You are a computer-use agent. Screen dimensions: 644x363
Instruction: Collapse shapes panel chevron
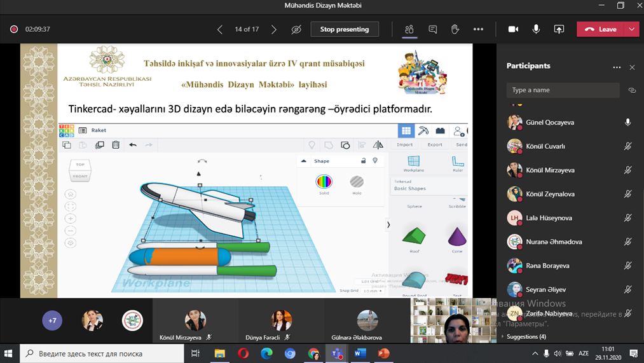pos(388,224)
